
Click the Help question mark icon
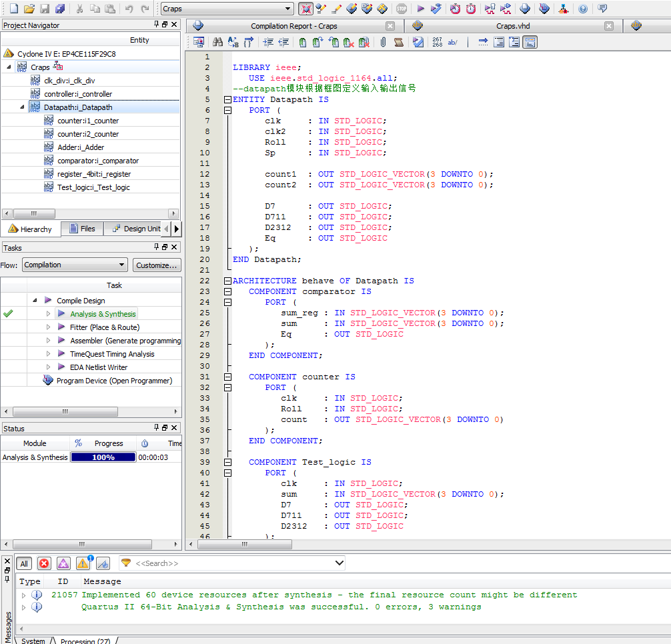583,9
